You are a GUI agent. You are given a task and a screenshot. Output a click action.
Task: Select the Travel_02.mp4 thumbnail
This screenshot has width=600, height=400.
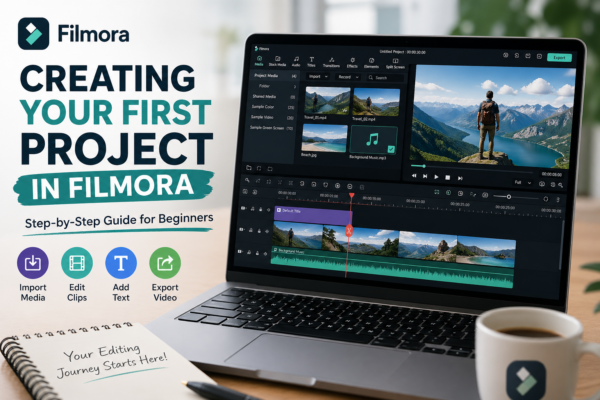(x=376, y=102)
